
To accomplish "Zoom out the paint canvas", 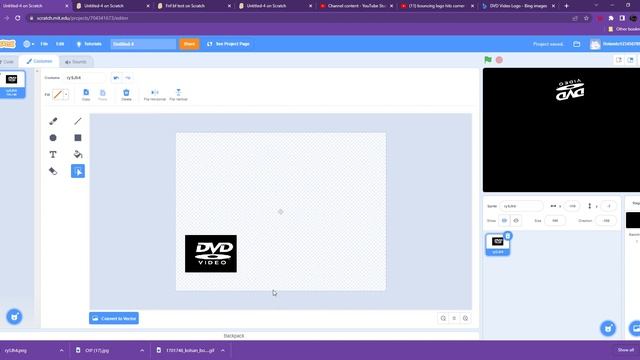I will coord(443,318).
